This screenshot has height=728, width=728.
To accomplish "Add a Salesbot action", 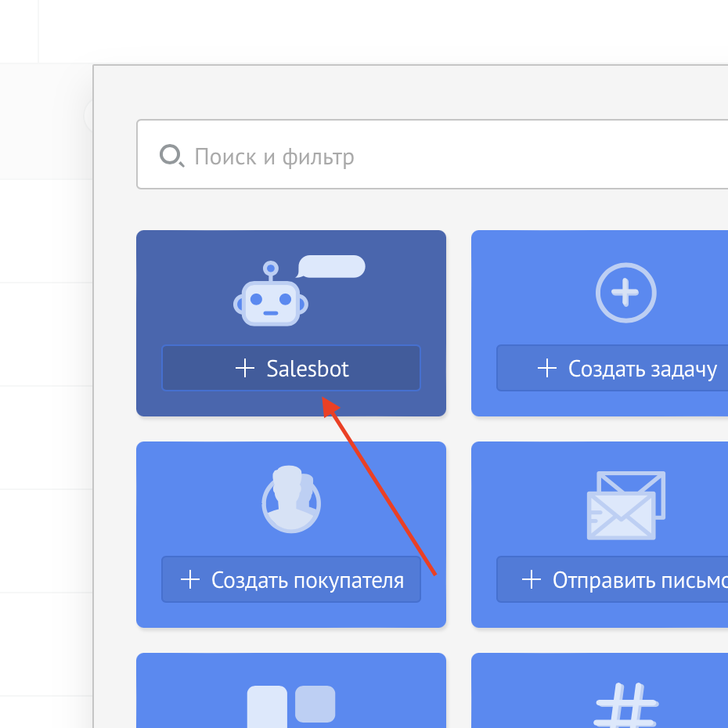I will [290, 368].
